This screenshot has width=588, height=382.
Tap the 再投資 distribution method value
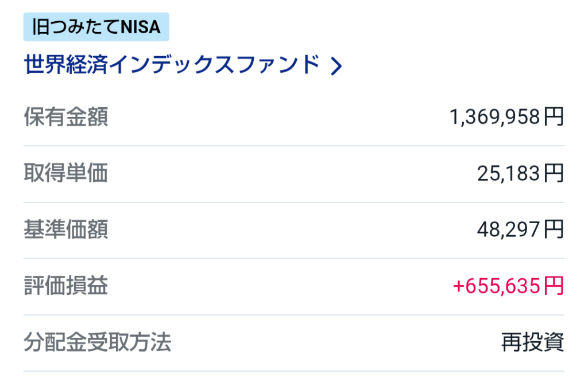coord(532,343)
